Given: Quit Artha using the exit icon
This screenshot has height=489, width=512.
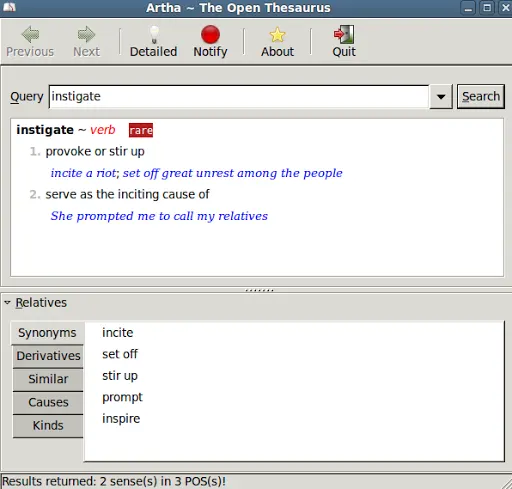Looking at the screenshot, I should point(344,42).
